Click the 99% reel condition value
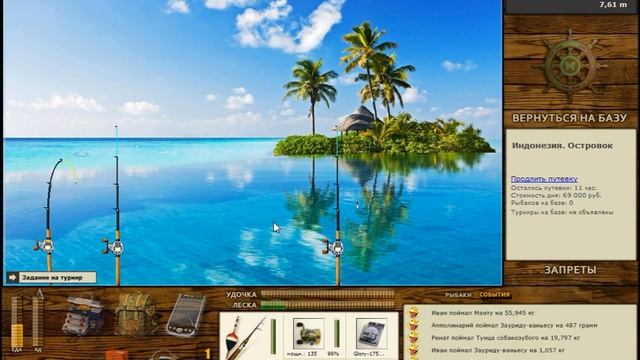 pos(333,354)
